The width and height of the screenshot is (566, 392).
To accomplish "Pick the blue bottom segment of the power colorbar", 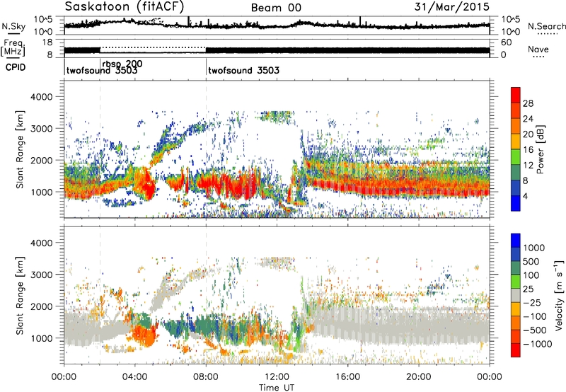I will [516, 203].
